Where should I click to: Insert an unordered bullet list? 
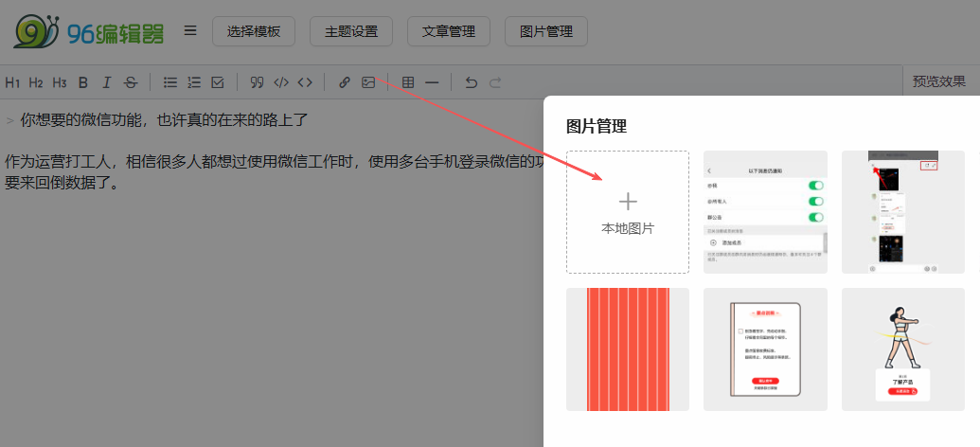coord(170,82)
